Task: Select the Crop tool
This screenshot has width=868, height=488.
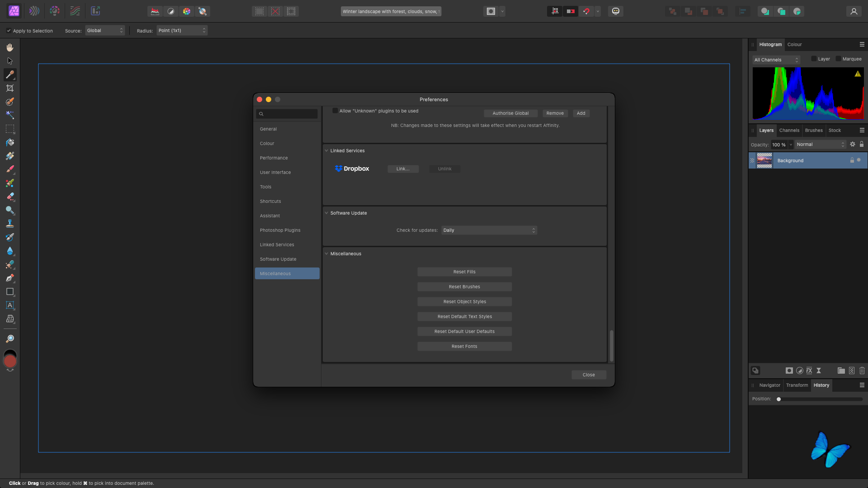Action: click(10, 88)
